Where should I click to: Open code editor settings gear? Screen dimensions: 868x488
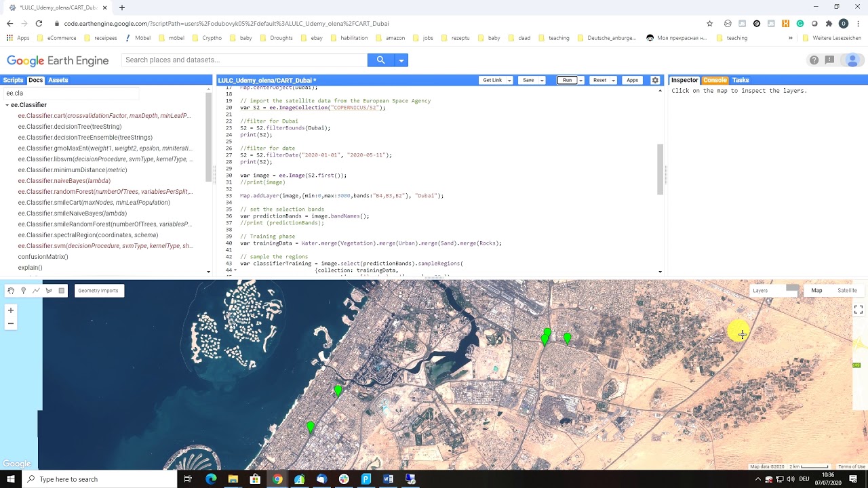click(x=655, y=80)
